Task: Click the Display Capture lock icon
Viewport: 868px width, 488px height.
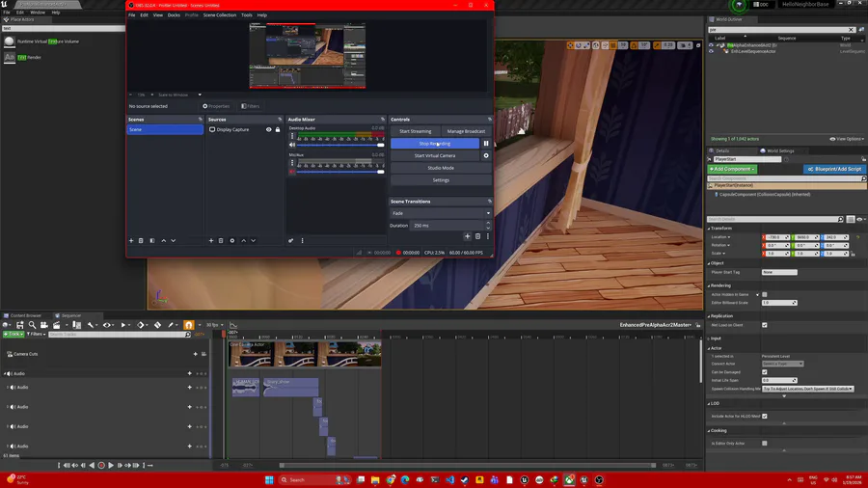Action: tap(278, 129)
